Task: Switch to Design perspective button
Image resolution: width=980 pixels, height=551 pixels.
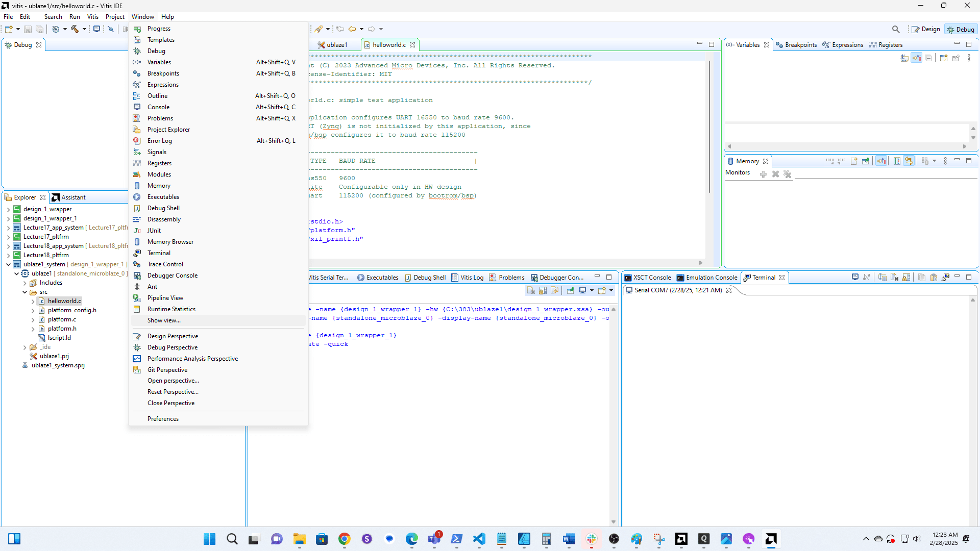Action: 926,29
